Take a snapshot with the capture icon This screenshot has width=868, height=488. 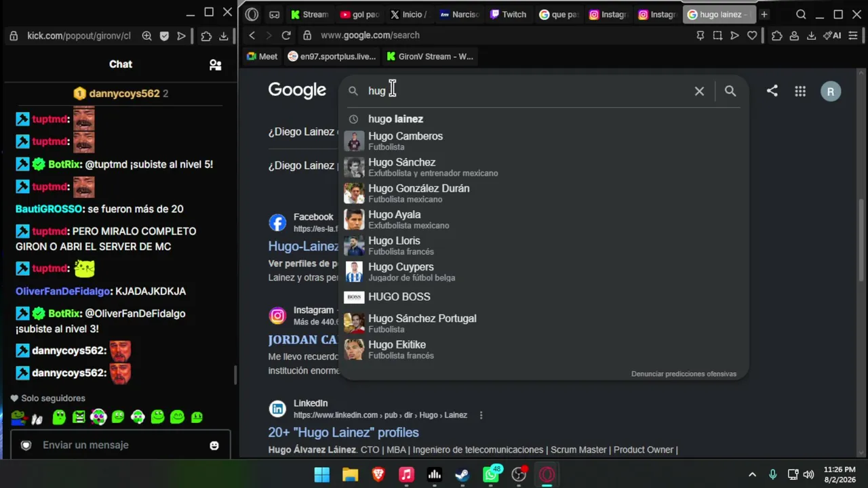717,35
